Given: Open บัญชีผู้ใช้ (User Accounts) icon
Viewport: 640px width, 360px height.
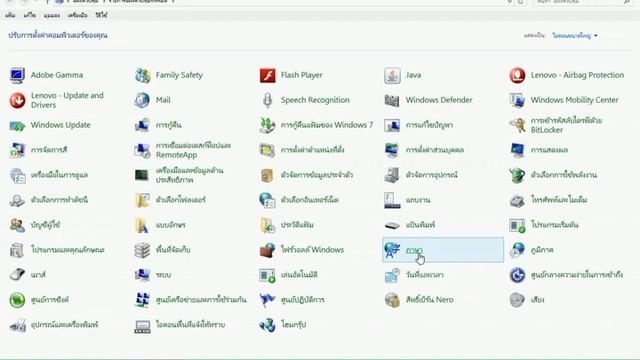Looking at the screenshot, I should [17, 225].
